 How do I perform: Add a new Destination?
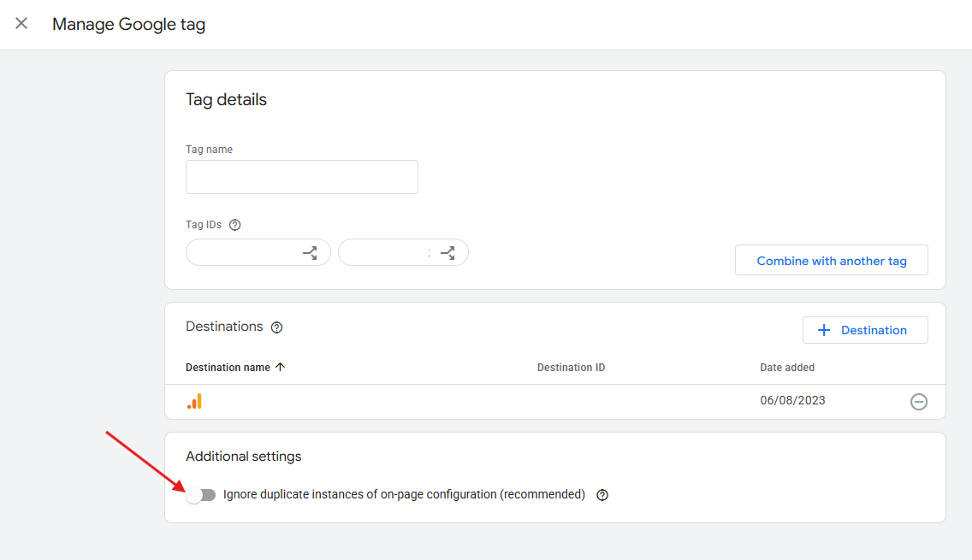pos(864,330)
